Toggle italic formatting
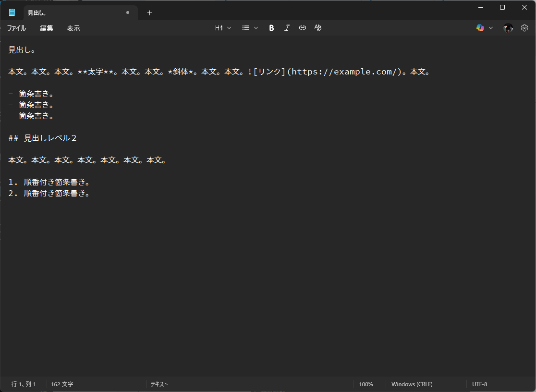 287,28
